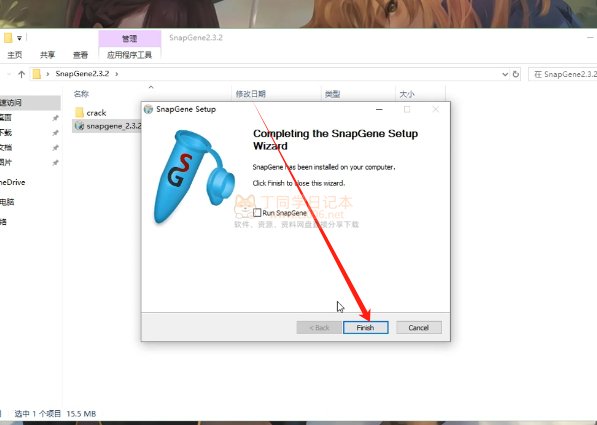The width and height of the screenshot is (597, 425).
Task: Open the 查看 ribbon tab
Action: pos(80,55)
